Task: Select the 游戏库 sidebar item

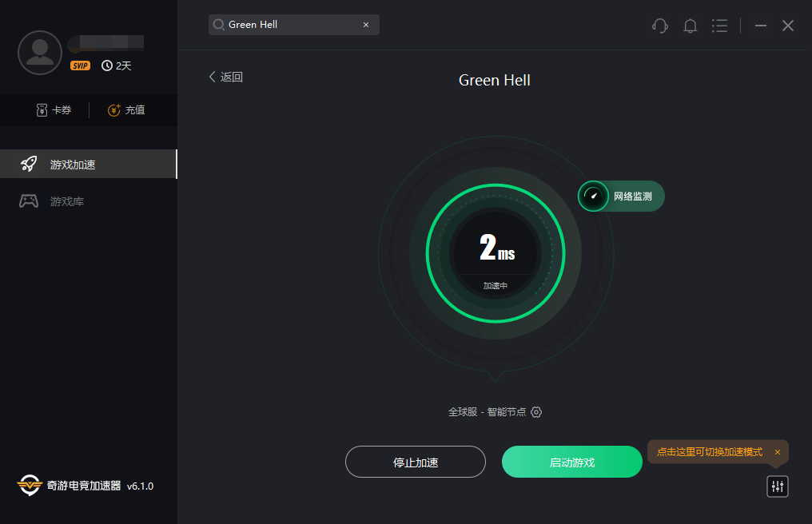Action: point(89,201)
